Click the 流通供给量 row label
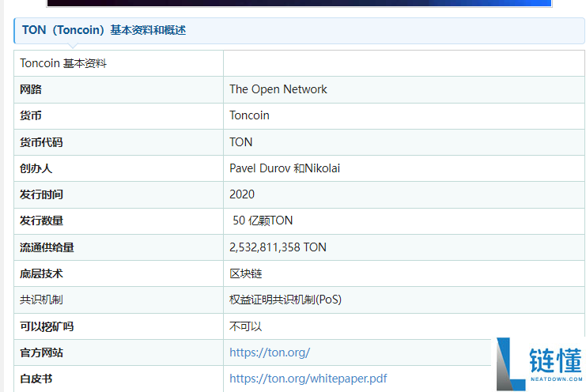Viewport: 586px width, 392px height. [47, 247]
